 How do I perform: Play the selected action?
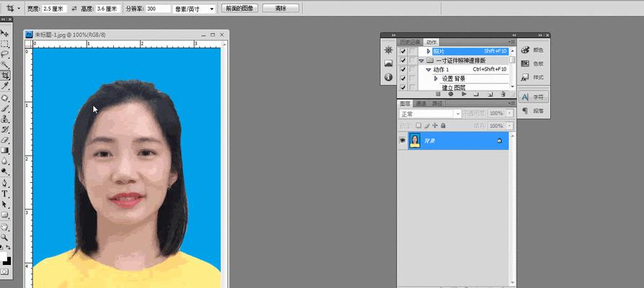(x=464, y=94)
